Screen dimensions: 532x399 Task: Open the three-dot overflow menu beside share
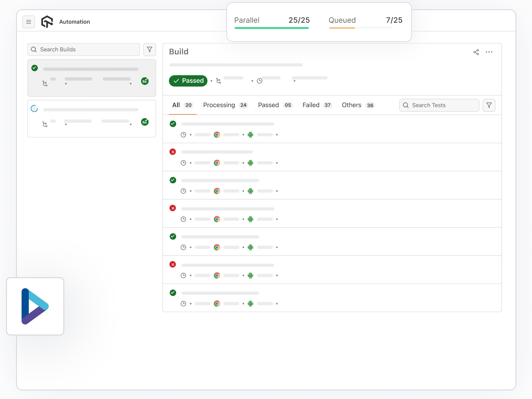click(489, 52)
